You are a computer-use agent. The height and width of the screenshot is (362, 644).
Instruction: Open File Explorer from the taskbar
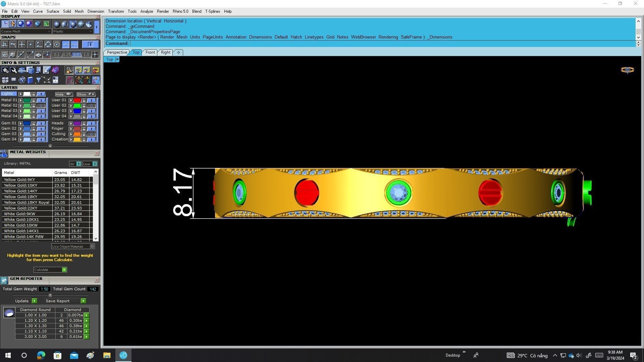pos(107,355)
